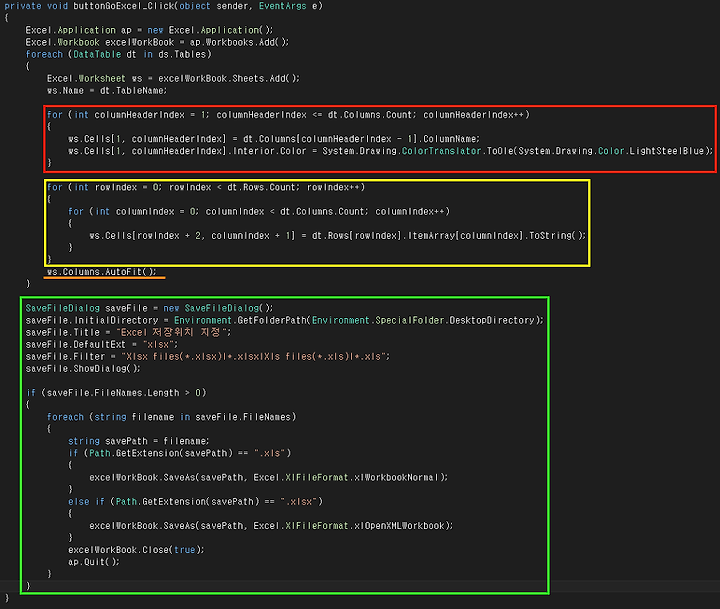720x609 pixels.
Task: Place the cursor on 'foreach (DataTable dt in ds.Tables)'
Action: pos(118,54)
